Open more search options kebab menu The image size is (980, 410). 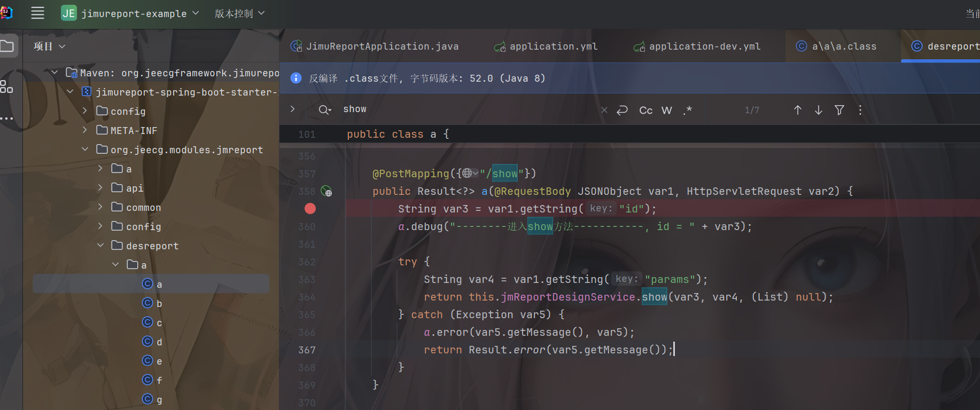[x=860, y=110]
